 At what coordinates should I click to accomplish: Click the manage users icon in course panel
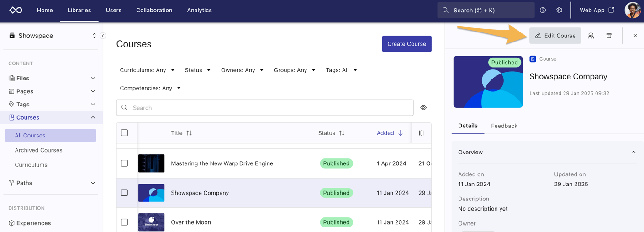(591, 36)
